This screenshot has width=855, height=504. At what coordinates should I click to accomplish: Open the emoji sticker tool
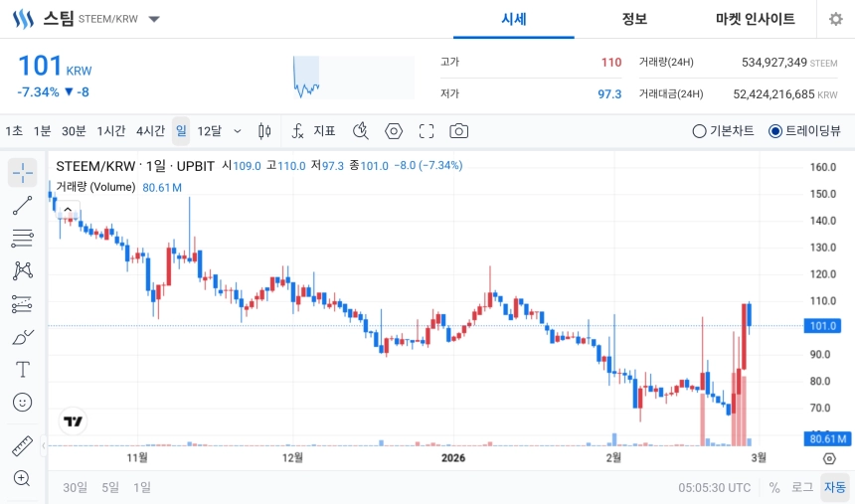22,402
